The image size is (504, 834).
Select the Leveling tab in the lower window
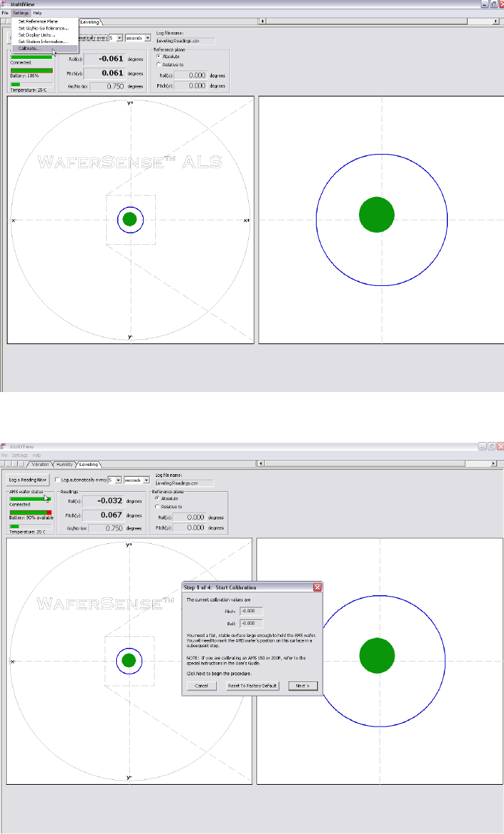(89, 464)
